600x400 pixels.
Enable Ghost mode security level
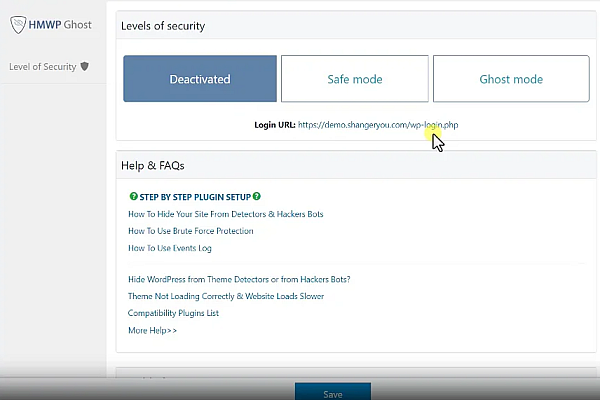click(510, 79)
